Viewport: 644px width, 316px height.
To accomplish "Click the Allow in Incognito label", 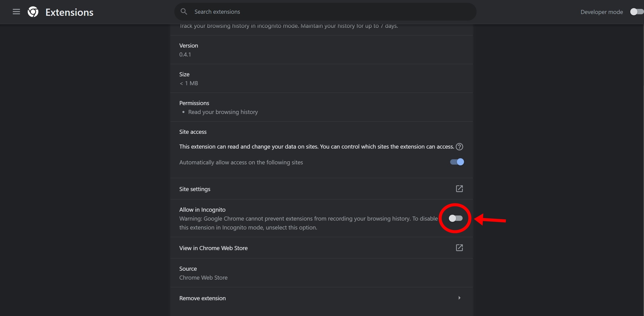I will tap(202, 210).
